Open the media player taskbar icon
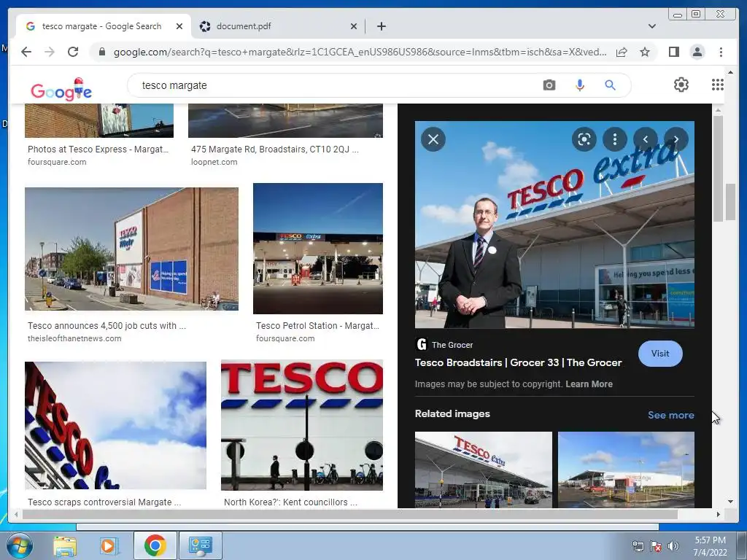The image size is (747, 560). click(109, 545)
